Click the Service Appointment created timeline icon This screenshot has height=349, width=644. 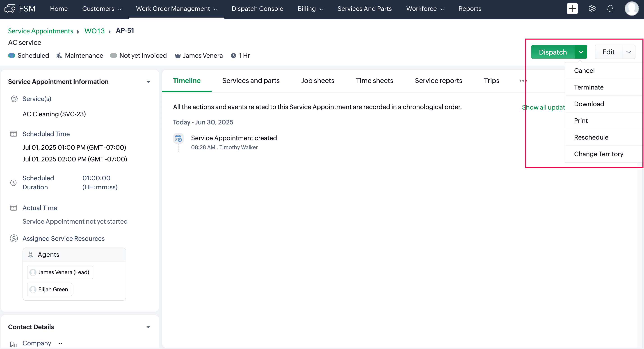[178, 138]
